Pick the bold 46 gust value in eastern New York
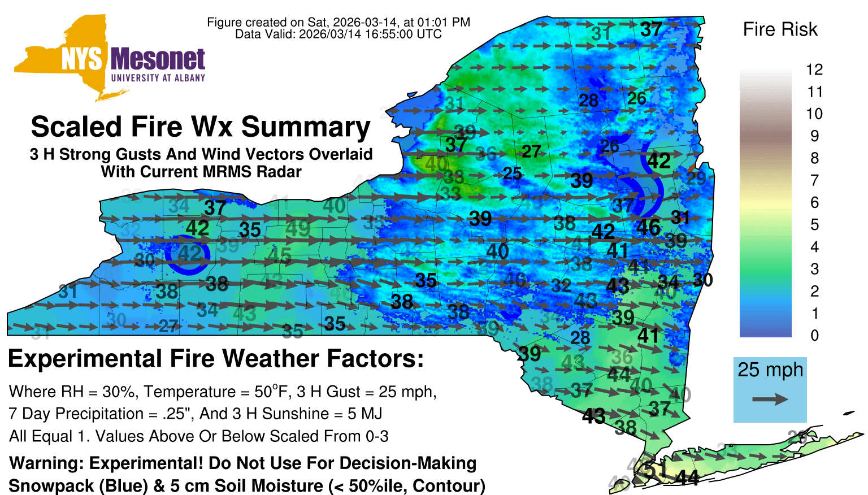 coord(648,227)
